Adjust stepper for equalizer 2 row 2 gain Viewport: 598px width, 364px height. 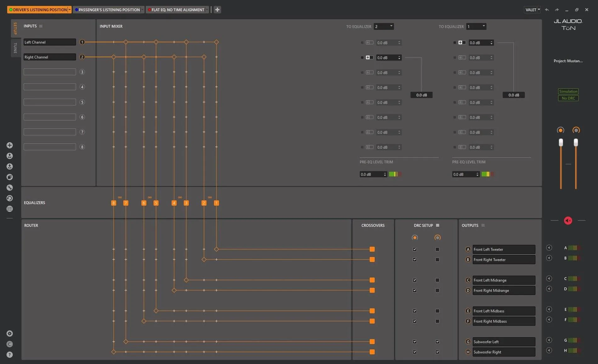(x=399, y=58)
